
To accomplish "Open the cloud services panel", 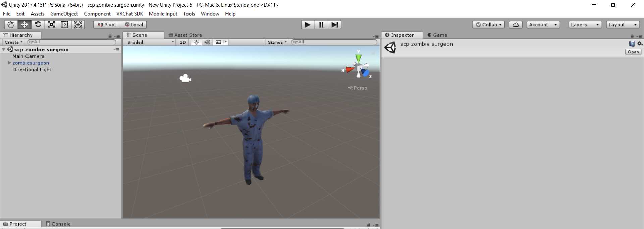I will (x=516, y=25).
